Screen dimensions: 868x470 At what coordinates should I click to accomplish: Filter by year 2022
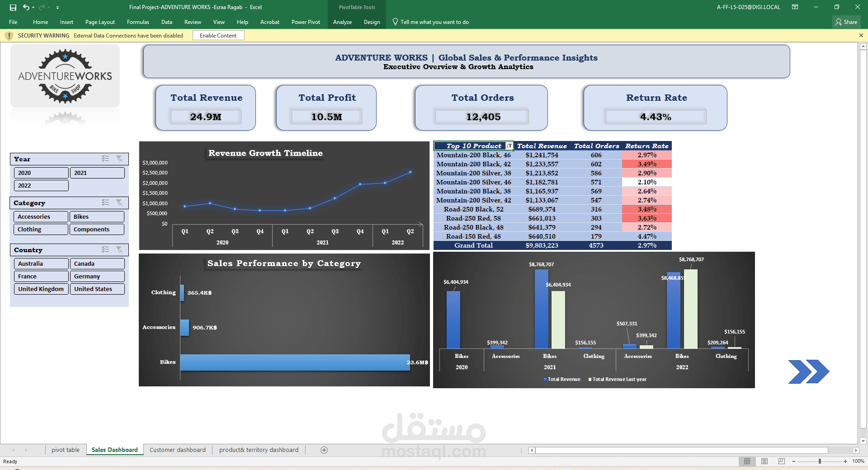pos(41,185)
